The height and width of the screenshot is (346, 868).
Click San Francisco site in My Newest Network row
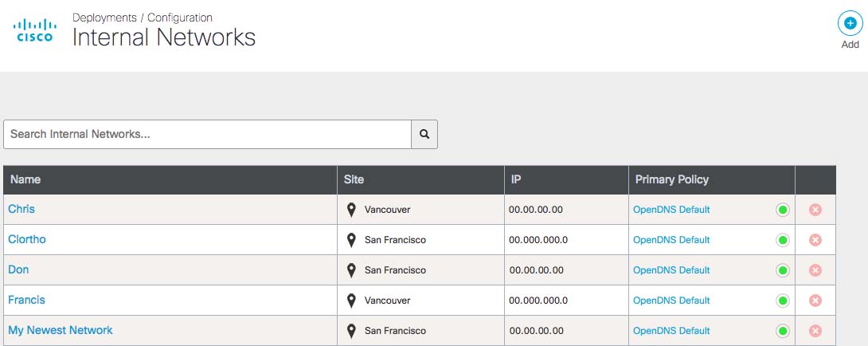(x=395, y=331)
